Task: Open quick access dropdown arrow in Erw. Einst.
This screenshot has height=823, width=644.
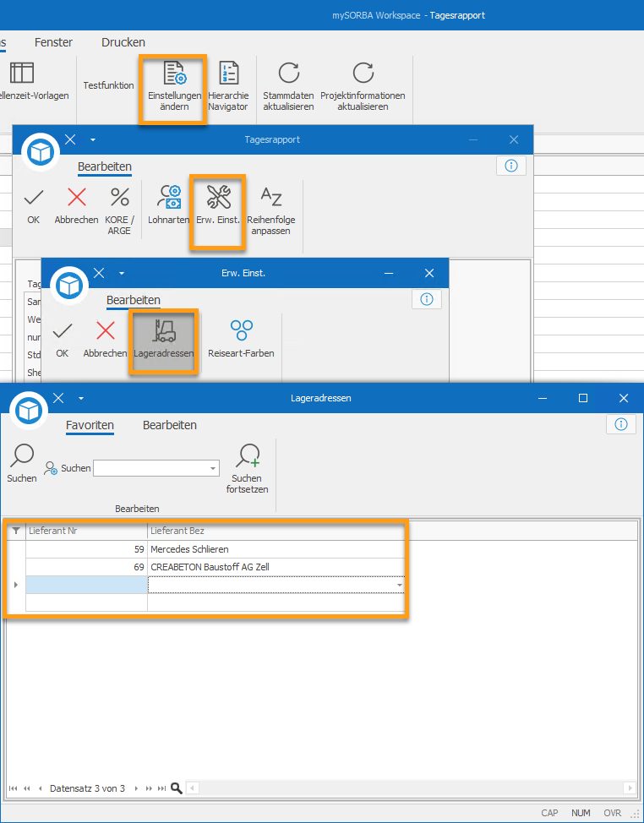Action: click(122, 274)
